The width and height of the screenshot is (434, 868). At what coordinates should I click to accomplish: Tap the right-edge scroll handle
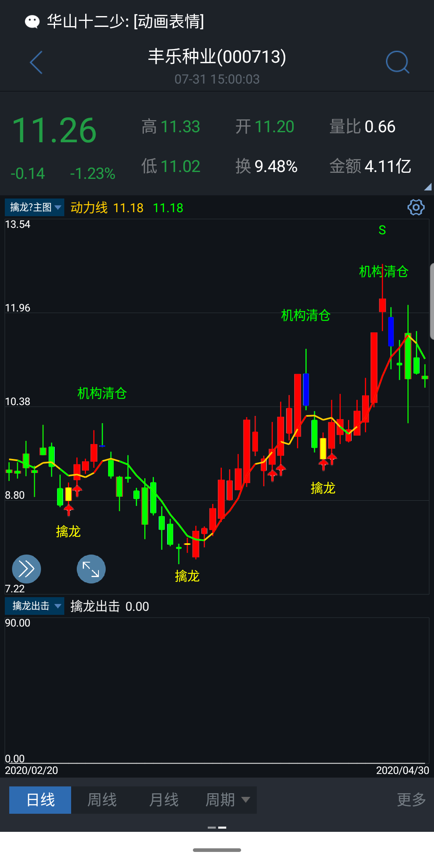pos(432,301)
